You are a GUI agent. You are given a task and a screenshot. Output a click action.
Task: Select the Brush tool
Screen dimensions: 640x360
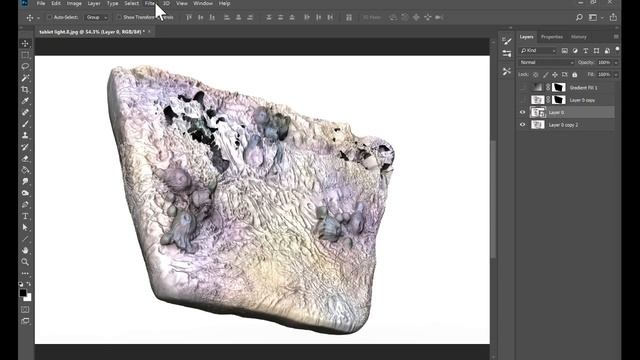(25, 124)
